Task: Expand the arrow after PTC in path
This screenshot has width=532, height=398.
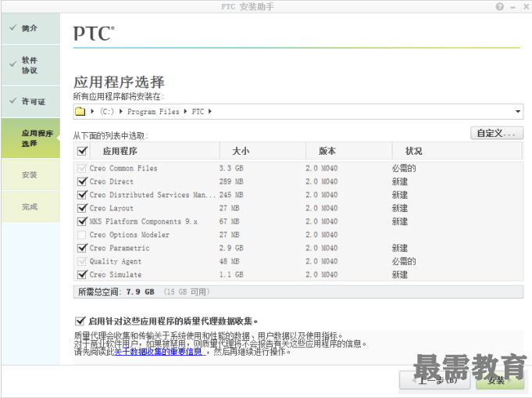Action: pyautogui.click(x=210, y=111)
